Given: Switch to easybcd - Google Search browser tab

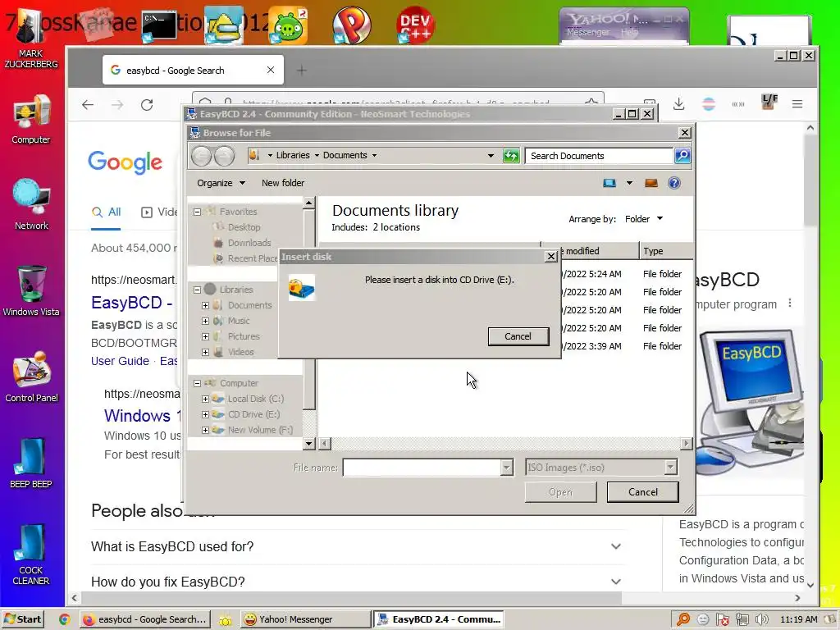Looking at the screenshot, I should point(193,71).
